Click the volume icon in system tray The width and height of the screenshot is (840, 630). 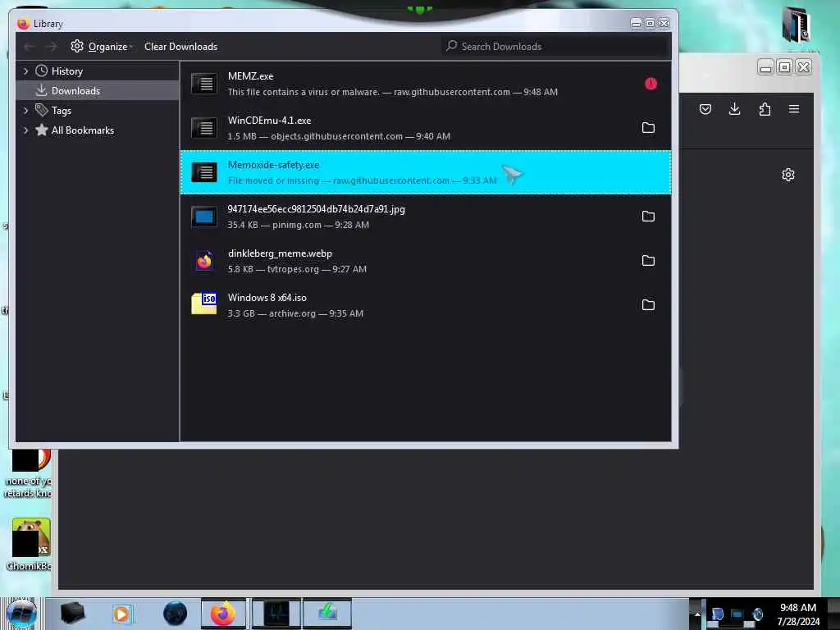coord(757,614)
